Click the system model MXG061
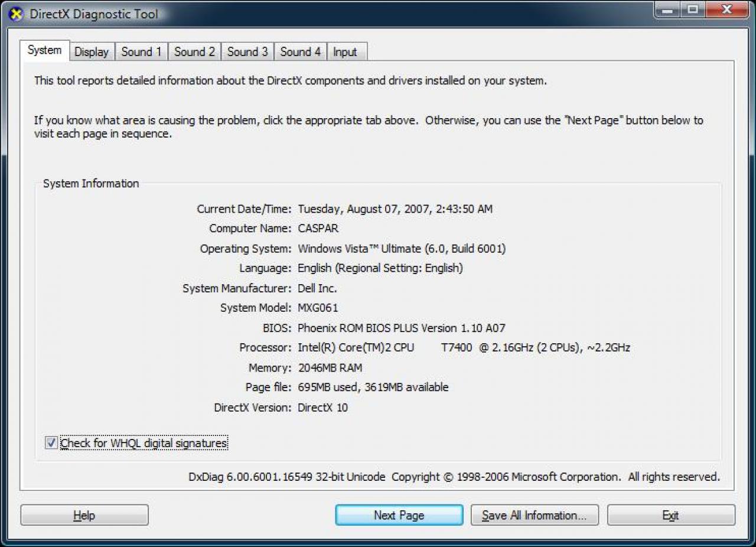 tap(318, 308)
